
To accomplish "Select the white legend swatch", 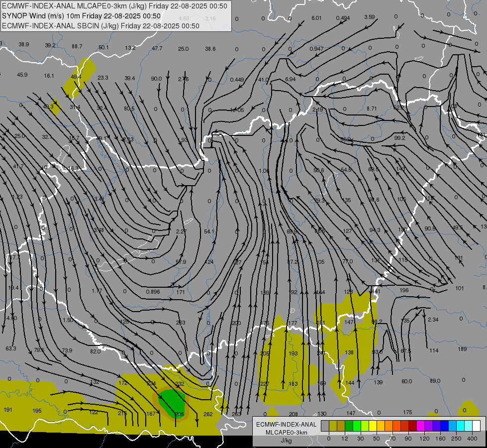I will [477, 426].
